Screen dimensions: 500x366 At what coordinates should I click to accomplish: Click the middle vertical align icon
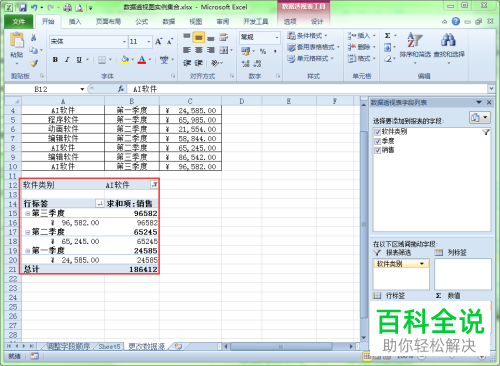(x=199, y=38)
